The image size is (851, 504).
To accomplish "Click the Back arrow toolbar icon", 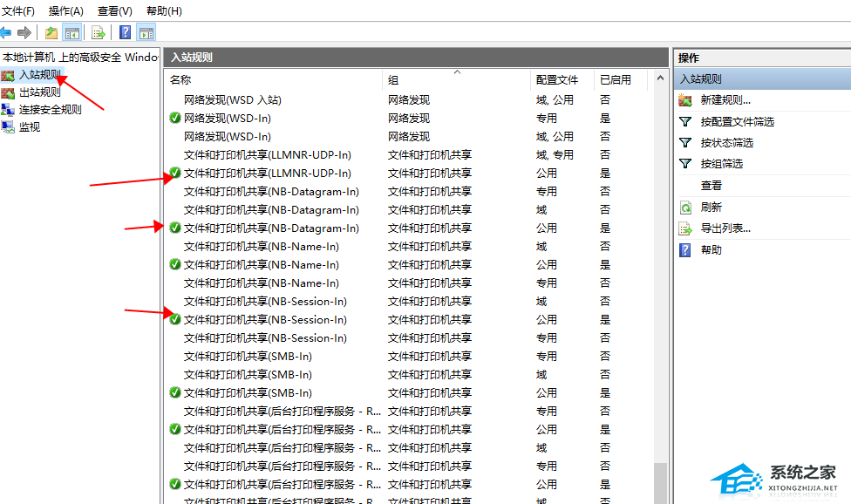I will [x=5, y=32].
